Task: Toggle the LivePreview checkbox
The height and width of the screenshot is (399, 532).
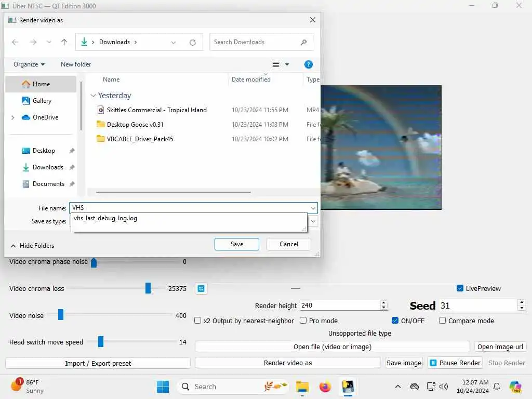Action: pos(460,288)
